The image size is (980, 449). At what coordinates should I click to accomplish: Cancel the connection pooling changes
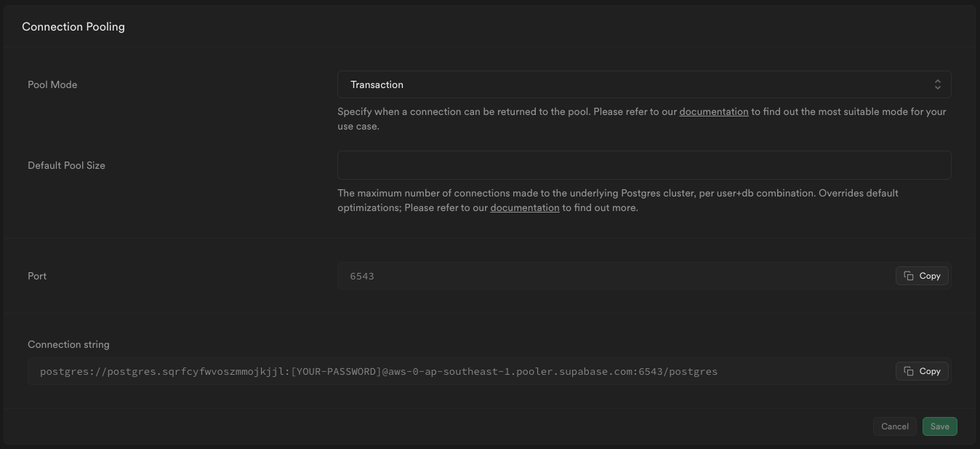pos(894,426)
